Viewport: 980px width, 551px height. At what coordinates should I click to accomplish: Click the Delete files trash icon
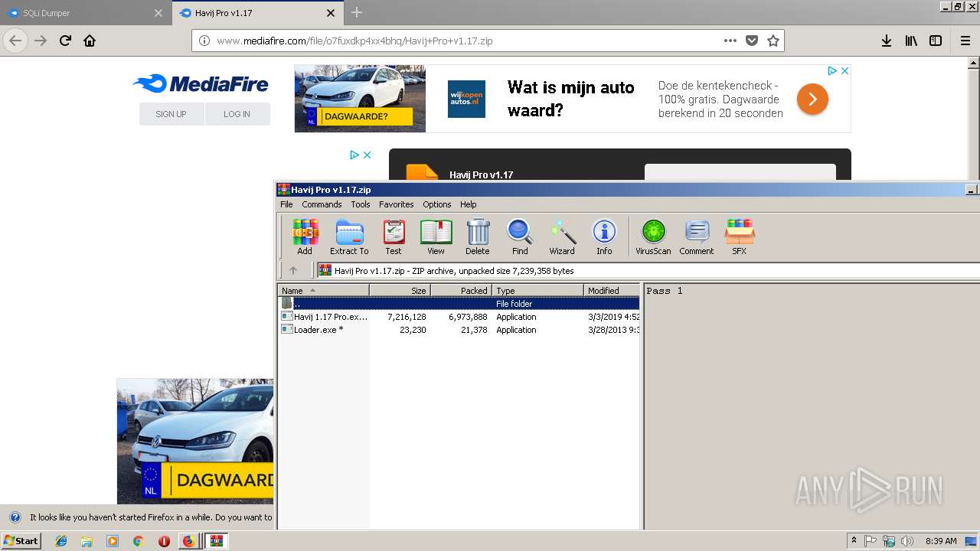pyautogui.click(x=478, y=236)
